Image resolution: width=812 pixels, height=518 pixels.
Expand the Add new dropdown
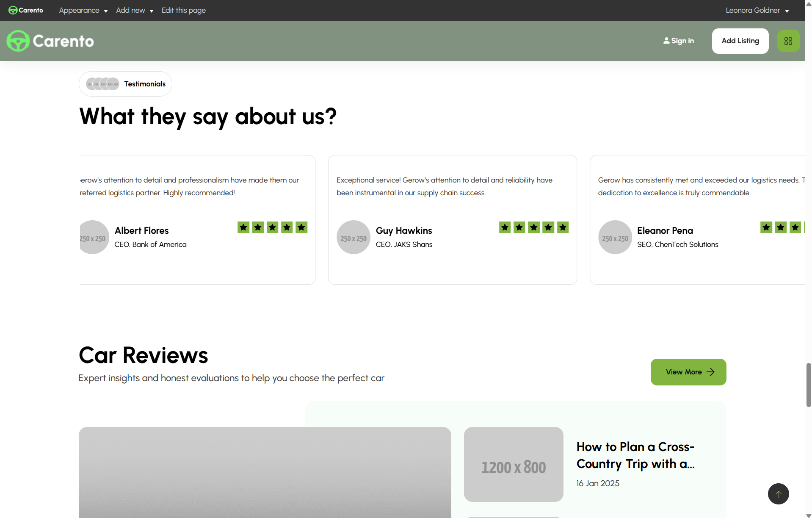(134, 10)
